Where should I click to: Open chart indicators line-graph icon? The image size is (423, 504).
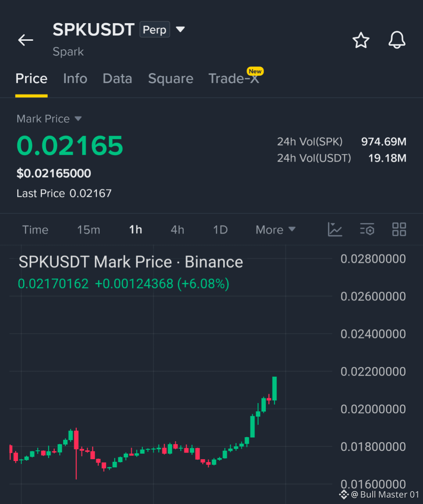point(335,230)
